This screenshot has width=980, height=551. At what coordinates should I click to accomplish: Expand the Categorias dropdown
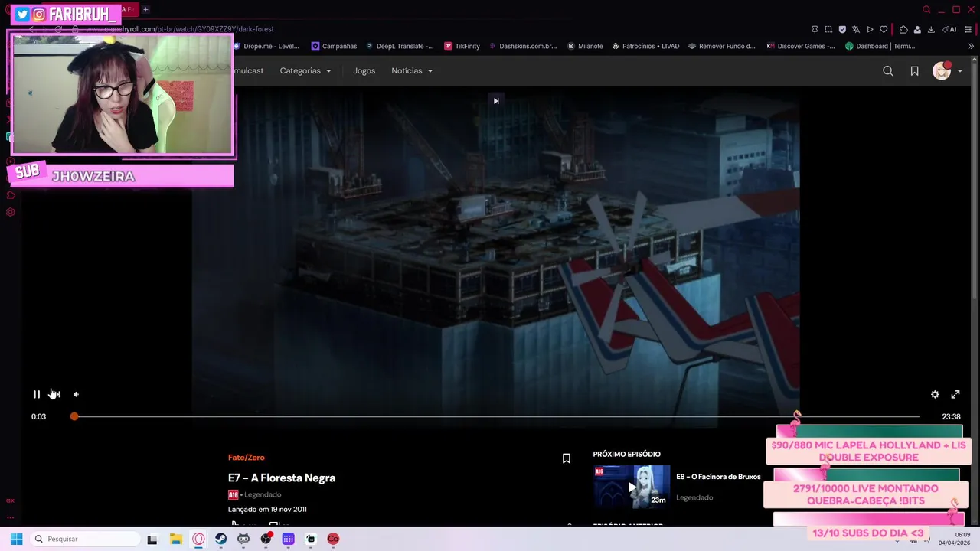305,70
